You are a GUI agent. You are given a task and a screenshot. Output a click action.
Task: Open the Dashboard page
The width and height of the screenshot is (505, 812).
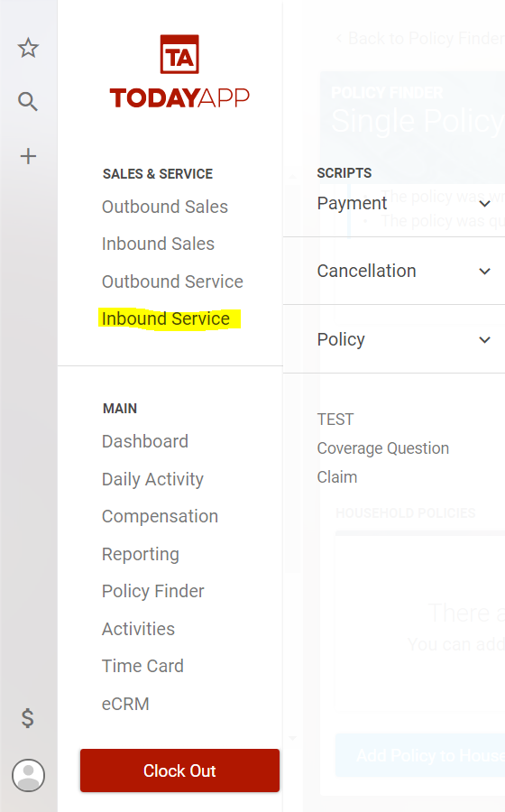[145, 441]
